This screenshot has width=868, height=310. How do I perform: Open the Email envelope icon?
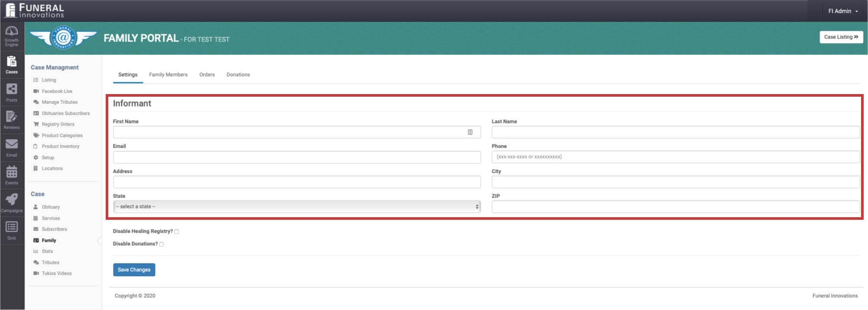tap(12, 144)
